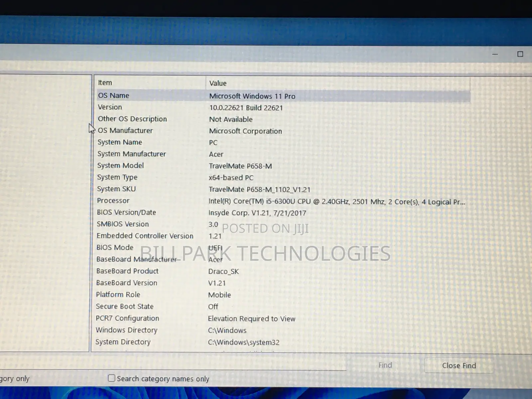Minimize the System Information window
Viewport: 532px width, 399px height.
[495, 54]
